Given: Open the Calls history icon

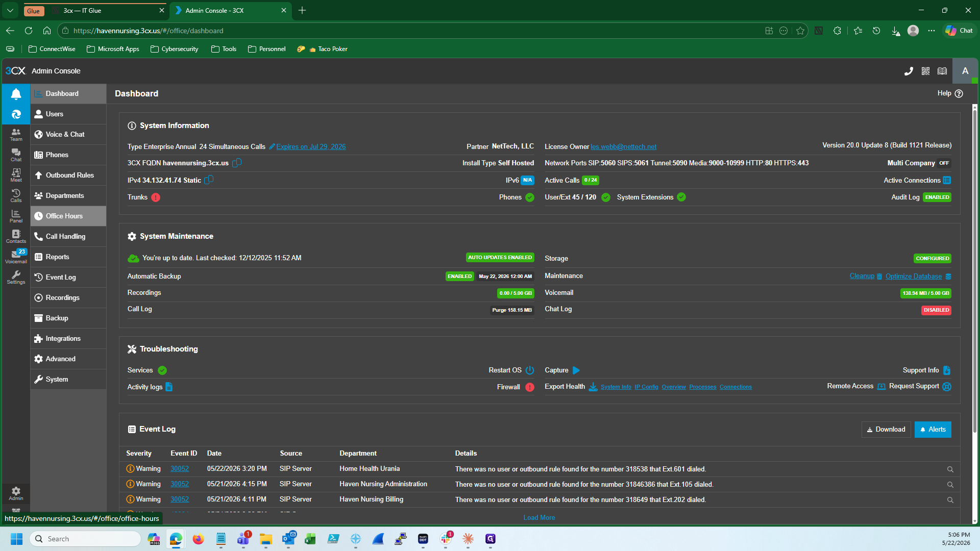Looking at the screenshot, I should (x=16, y=196).
